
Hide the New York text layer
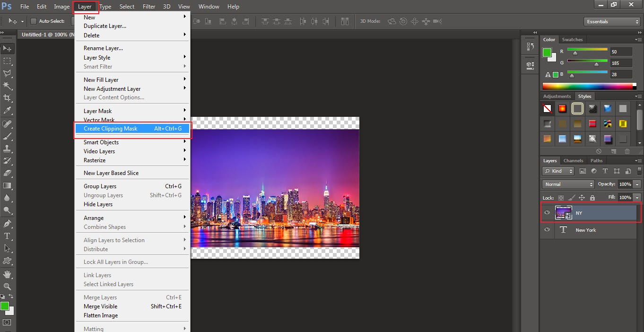pyautogui.click(x=547, y=230)
